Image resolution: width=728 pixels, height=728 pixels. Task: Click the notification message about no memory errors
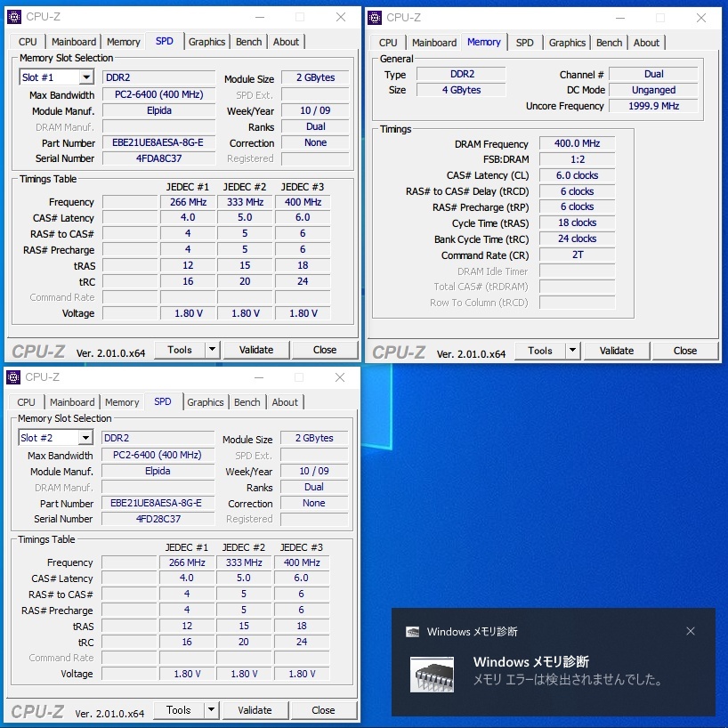tap(567, 680)
